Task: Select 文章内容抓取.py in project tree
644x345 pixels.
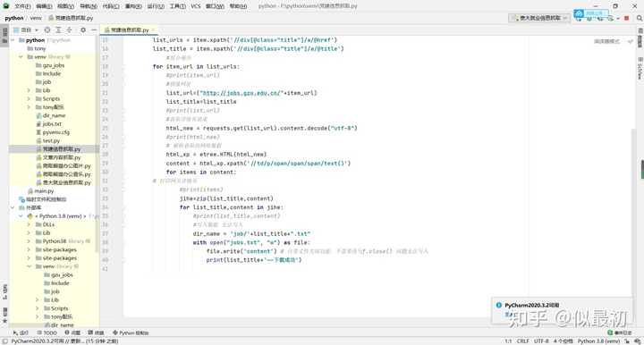Action: click(x=59, y=157)
